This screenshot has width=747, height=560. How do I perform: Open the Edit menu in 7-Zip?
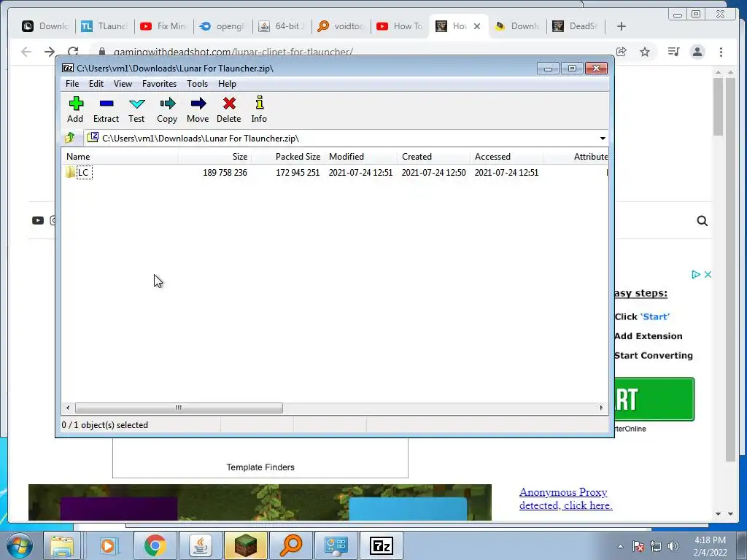click(x=96, y=84)
